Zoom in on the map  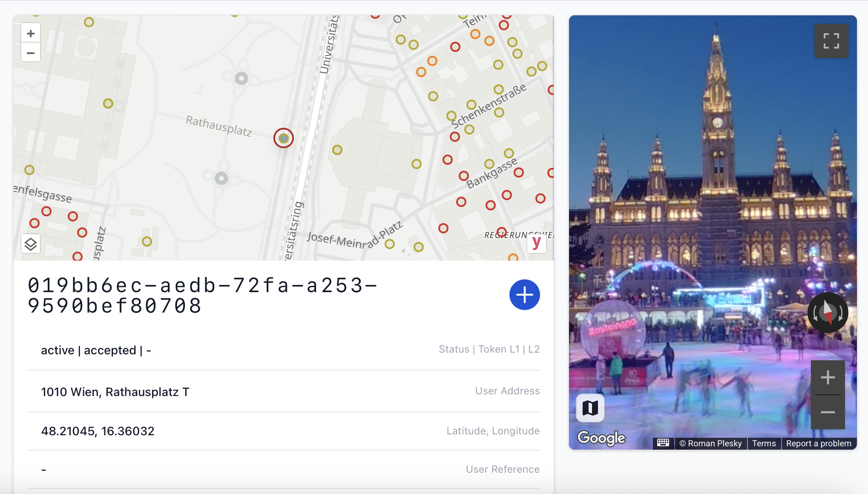(x=31, y=33)
